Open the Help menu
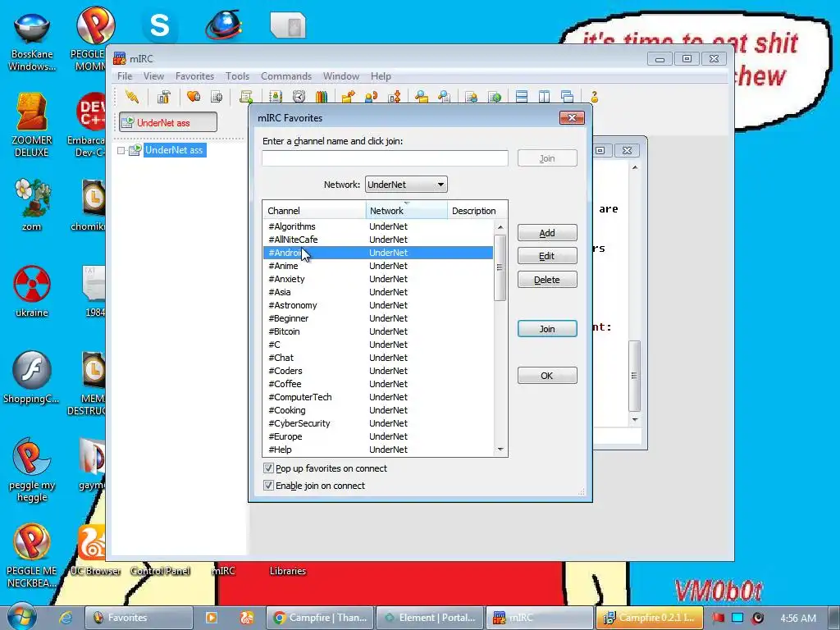840x630 pixels. pos(381,76)
